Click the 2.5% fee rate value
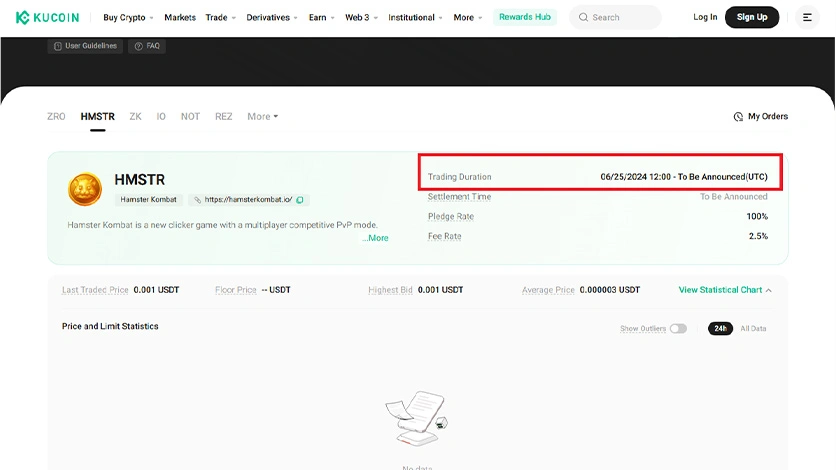 click(758, 236)
